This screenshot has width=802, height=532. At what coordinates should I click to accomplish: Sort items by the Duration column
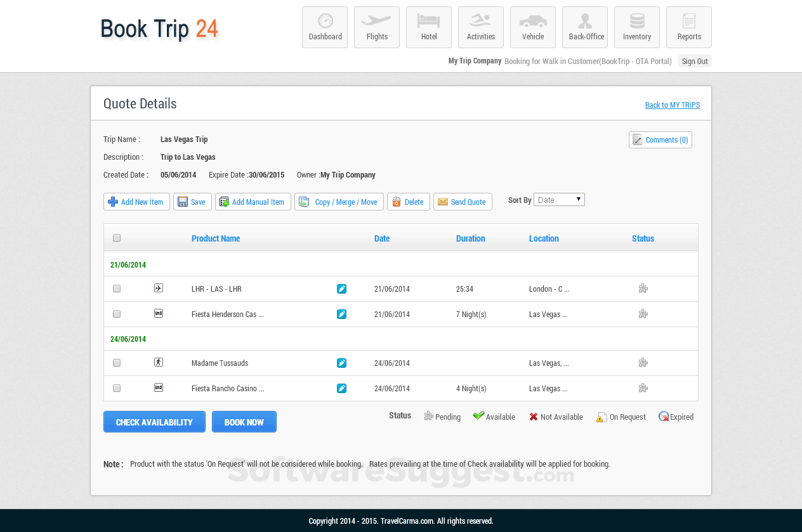pyautogui.click(x=471, y=238)
